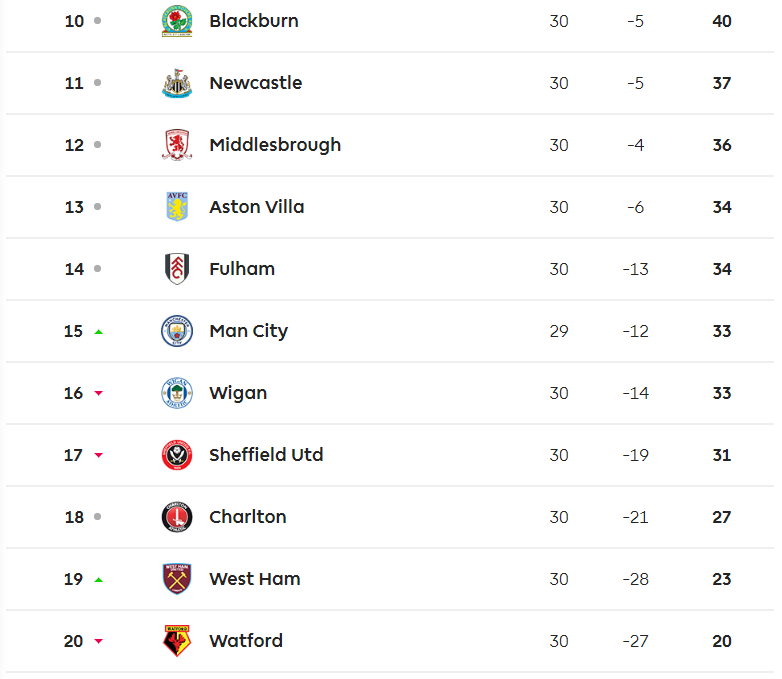Click Blackburn's 40 points value

tap(722, 21)
